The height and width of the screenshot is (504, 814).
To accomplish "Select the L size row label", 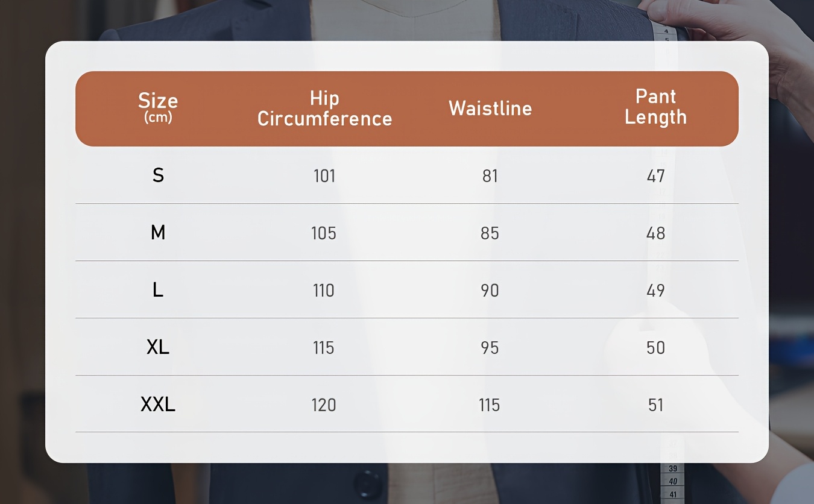I will point(158,290).
